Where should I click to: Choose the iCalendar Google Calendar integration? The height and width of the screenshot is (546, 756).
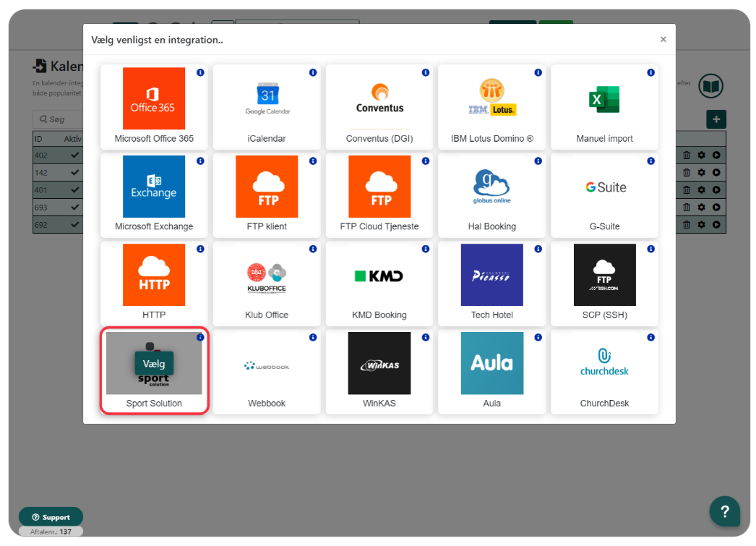coord(267,106)
